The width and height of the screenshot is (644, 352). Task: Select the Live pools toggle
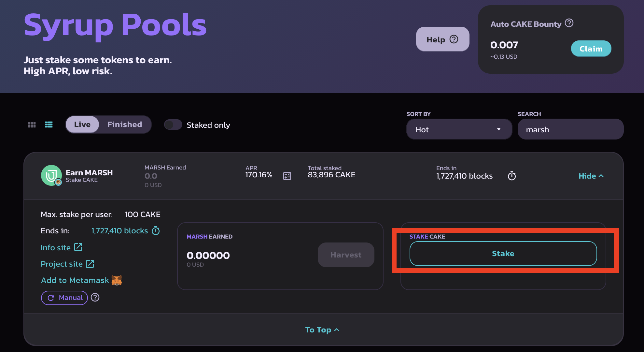coord(82,125)
